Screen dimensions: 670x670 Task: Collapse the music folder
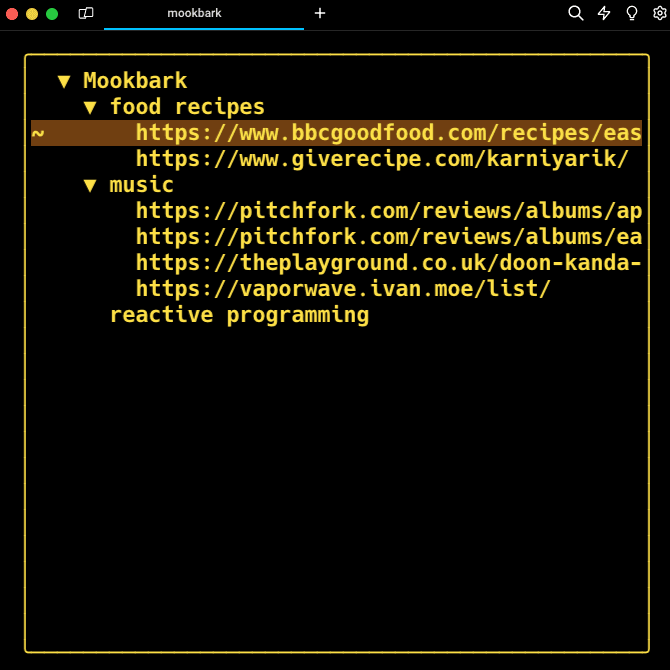91,185
